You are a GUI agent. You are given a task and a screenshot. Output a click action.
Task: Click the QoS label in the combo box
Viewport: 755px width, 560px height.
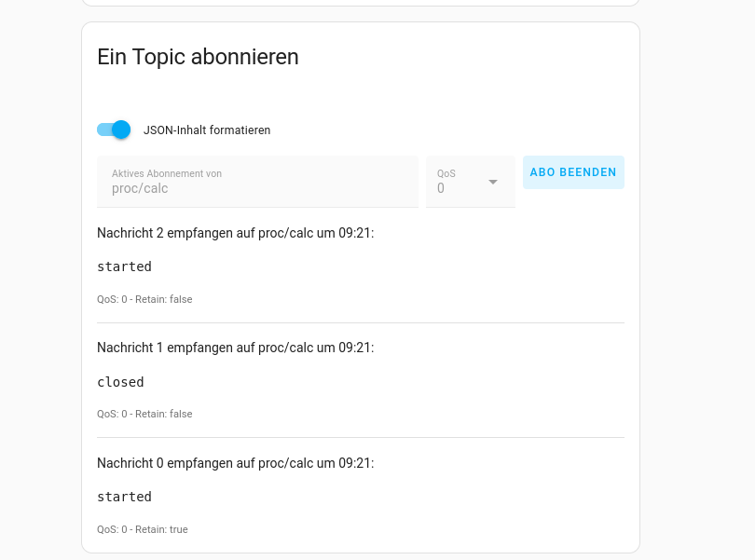[446, 173]
